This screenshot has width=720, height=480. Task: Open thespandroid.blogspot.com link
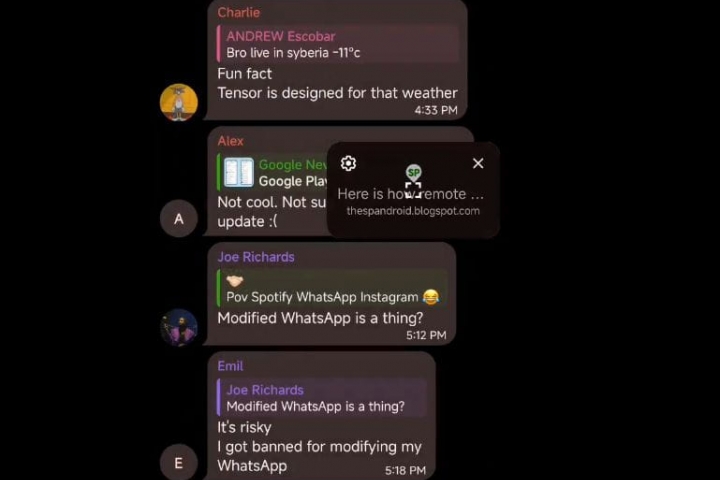point(413,211)
